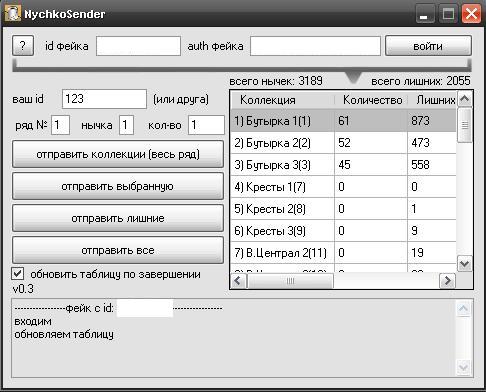The height and width of the screenshot is (392, 486).
Task: Sort by Количество column header
Action: [x=371, y=100]
